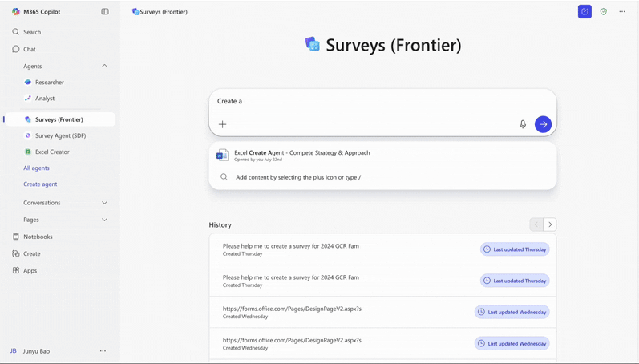Go to next History page arrow
This screenshot has width=639, height=364.
point(550,224)
